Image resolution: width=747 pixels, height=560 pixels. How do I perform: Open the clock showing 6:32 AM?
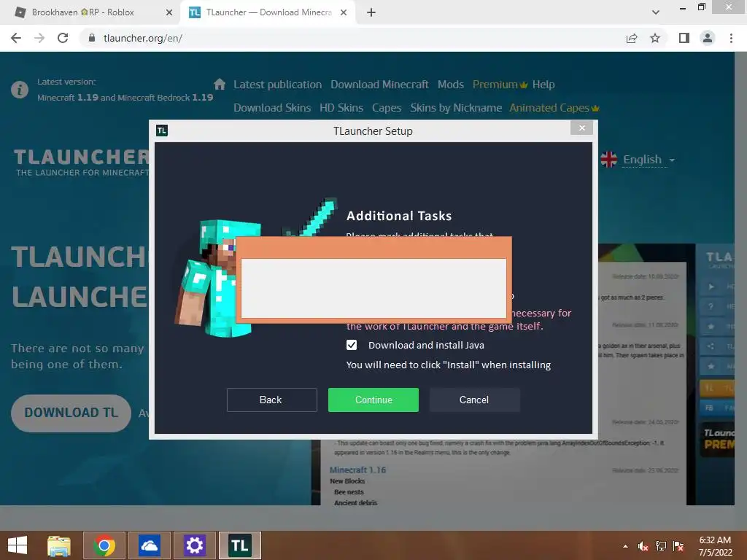tap(715, 545)
